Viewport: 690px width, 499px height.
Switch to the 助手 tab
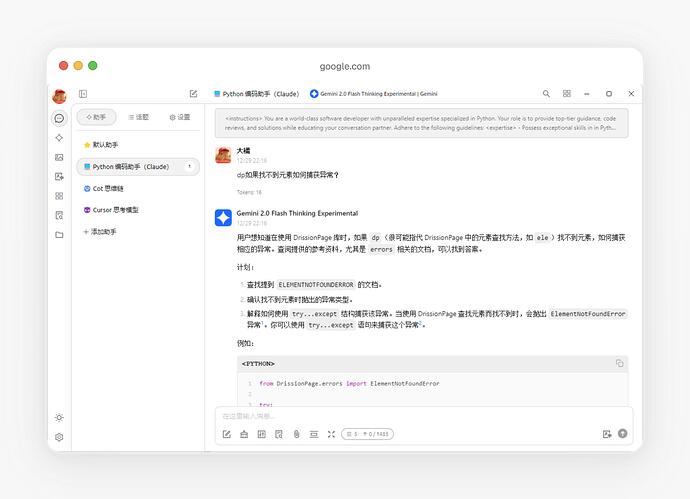(x=96, y=117)
